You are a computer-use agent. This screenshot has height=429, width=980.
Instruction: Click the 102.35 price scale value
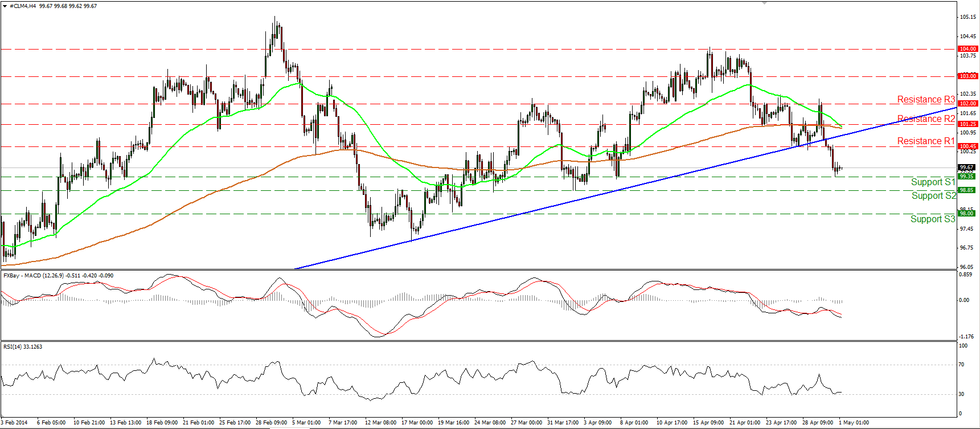click(968, 93)
